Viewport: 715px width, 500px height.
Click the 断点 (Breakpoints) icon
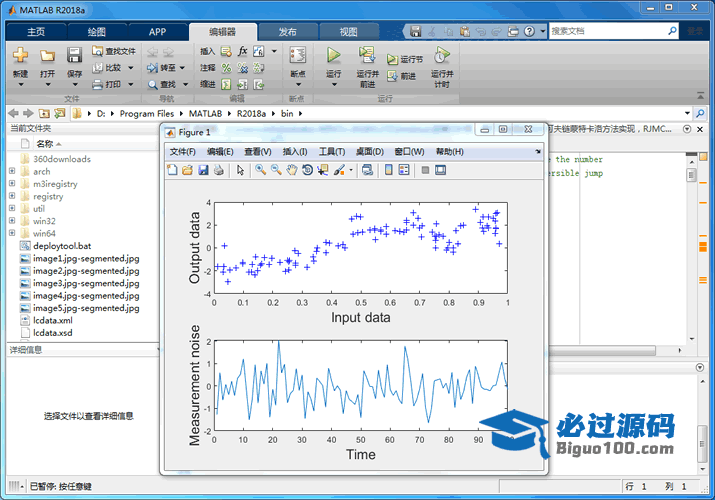pyautogui.click(x=298, y=55)
